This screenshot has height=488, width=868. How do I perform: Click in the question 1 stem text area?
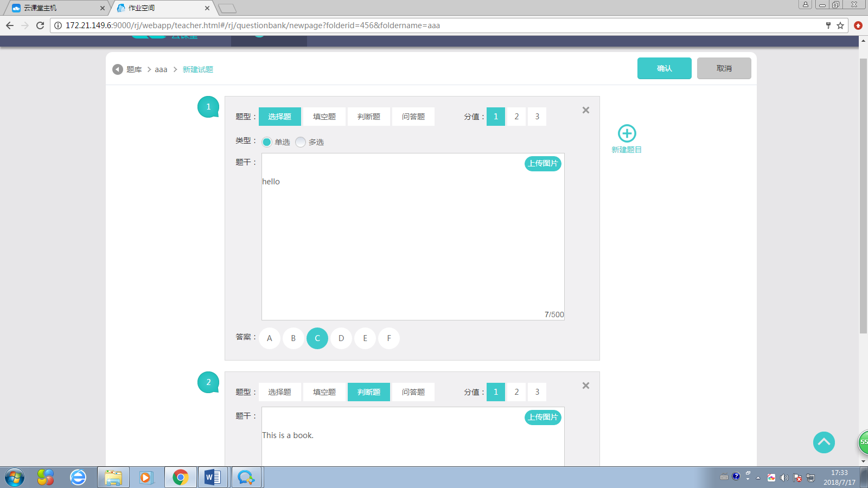(412, 244)
